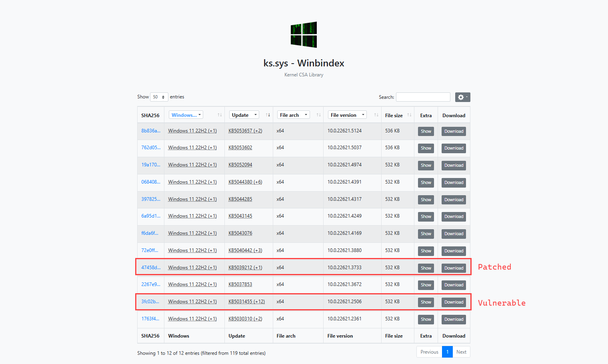The height and width of the screenshot is (364, 608).
Task: Focus the Search input field
Action: click(423, 97)
